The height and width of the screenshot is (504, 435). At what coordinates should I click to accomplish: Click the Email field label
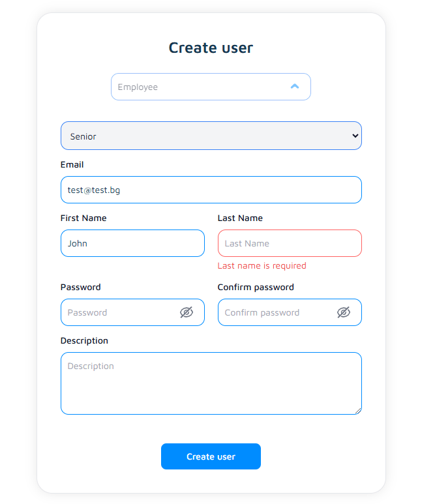tap(72, 165)
